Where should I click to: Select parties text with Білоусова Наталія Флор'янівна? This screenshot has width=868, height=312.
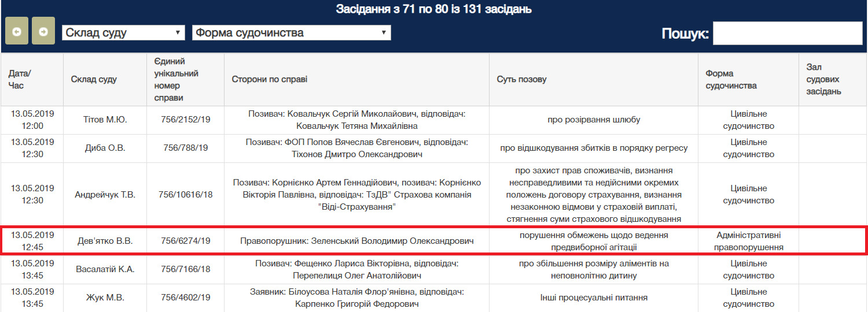356,298
